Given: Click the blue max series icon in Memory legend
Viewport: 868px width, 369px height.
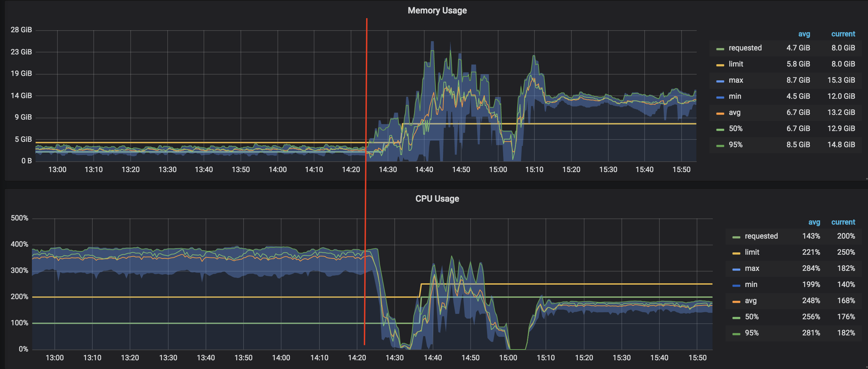Looking at the screenshot, I should pyautogui.click(x=720, y=80).
